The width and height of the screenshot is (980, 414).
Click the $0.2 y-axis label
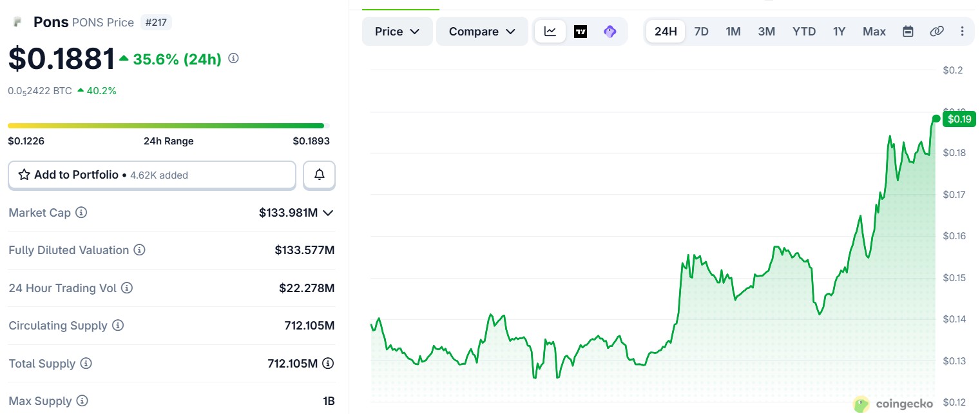952,70
